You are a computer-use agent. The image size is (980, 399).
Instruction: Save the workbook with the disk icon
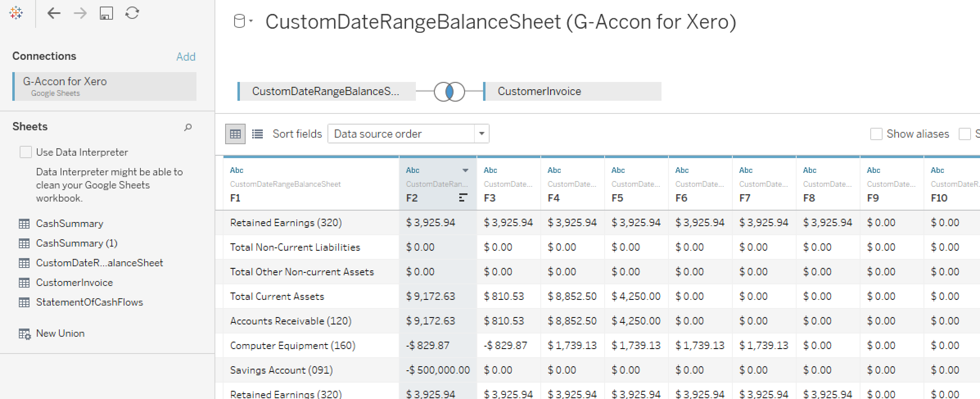tap(106, 14)
